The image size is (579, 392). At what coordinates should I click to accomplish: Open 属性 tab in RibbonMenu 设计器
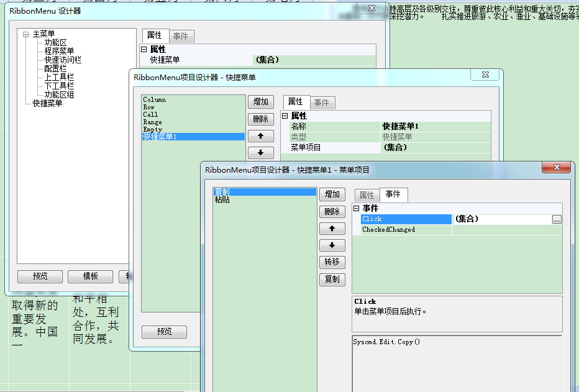click(x=155, y=35)
